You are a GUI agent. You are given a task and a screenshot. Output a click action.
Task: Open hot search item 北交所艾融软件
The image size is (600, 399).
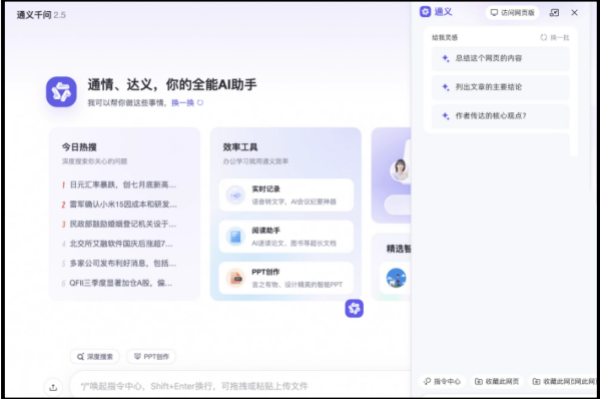coord(117,243)
